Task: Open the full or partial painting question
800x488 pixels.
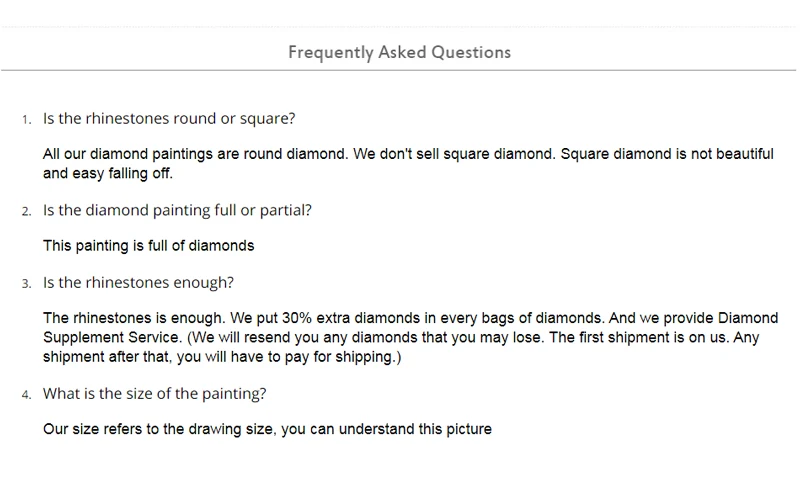Action: click(177, 211)
